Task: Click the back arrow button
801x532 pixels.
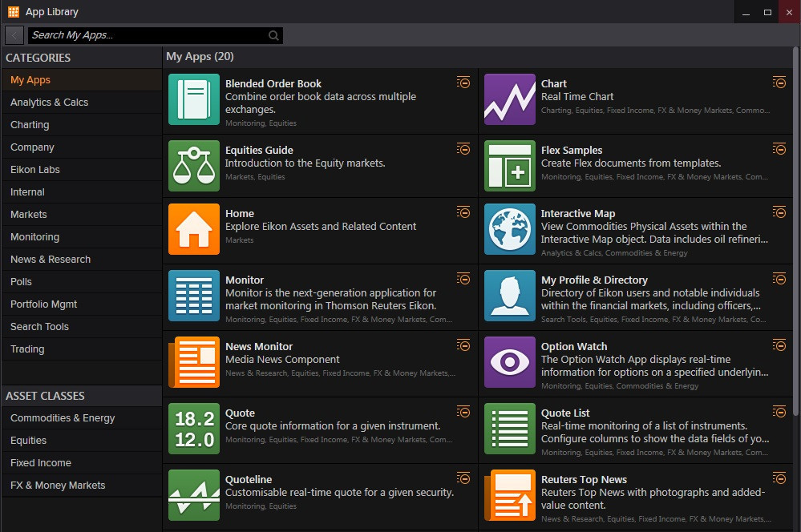Action: pyautogui.click(x=14, y=35)
